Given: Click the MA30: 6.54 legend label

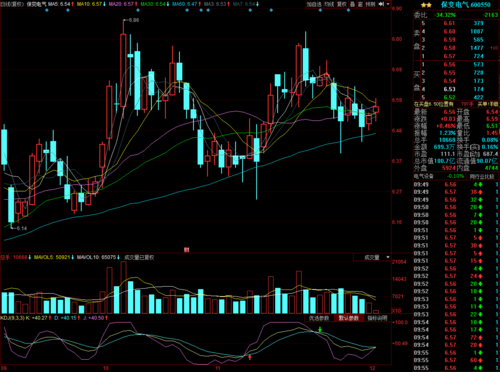Looking at the screenshot, I should 153,4.
